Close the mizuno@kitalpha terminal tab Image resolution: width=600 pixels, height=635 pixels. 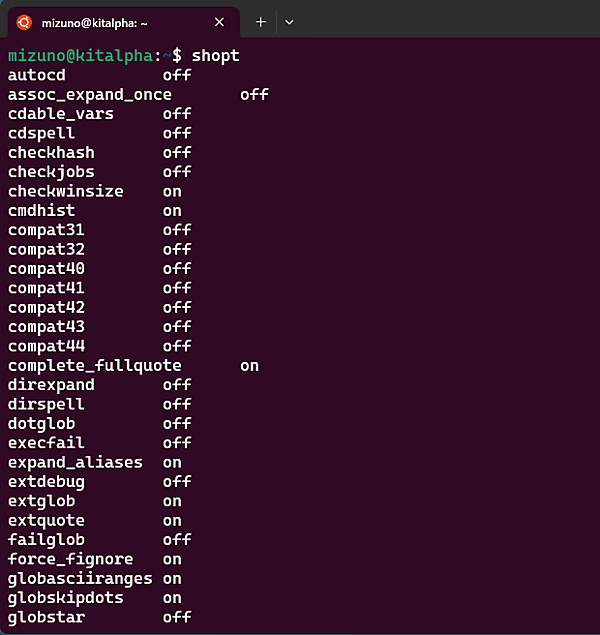coord(219,22)
